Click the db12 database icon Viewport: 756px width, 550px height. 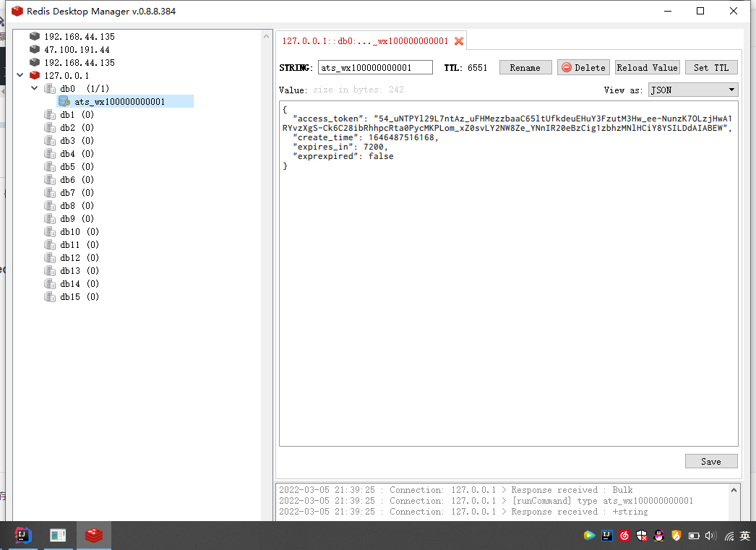50,257
